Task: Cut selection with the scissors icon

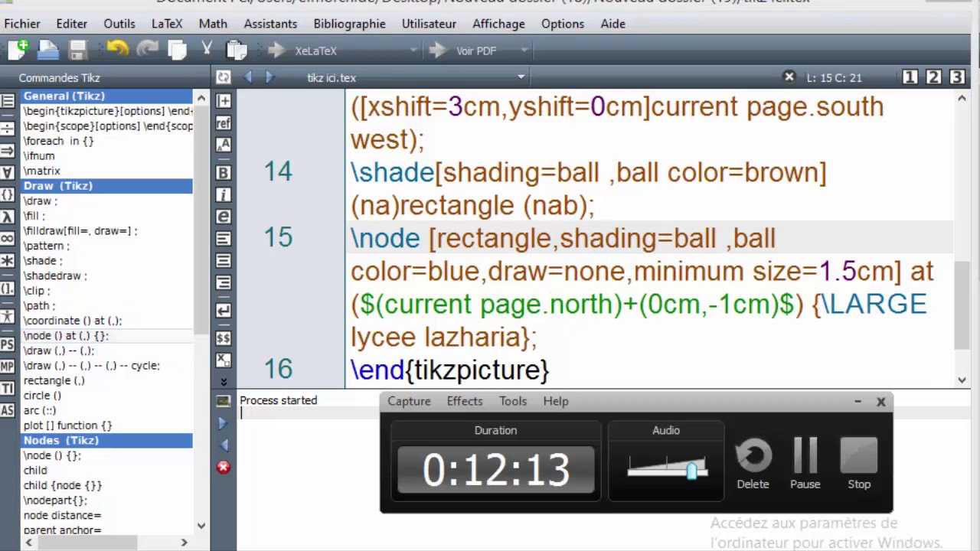Action: pyautogui.click(x=207, y=50)
